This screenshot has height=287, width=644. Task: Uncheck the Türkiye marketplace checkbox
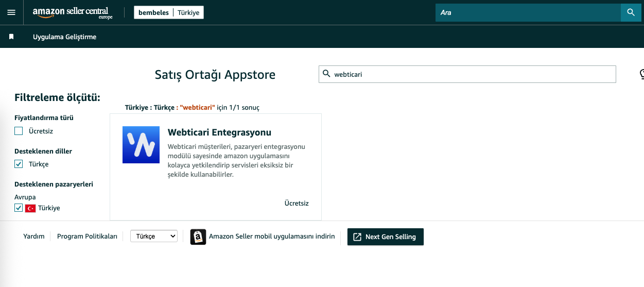pyautogui.click(x=19, y=208)
